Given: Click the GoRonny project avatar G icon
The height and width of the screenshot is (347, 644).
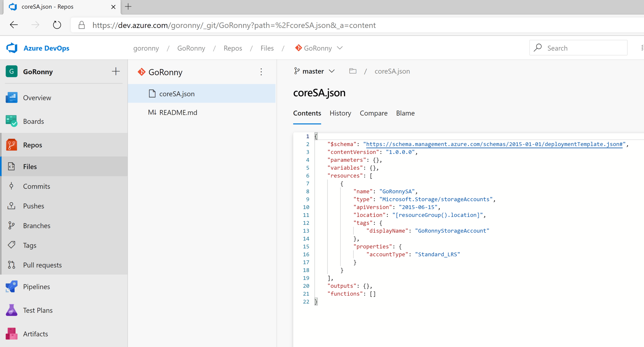Looking at the screenshot, I should tap(12, 71).
